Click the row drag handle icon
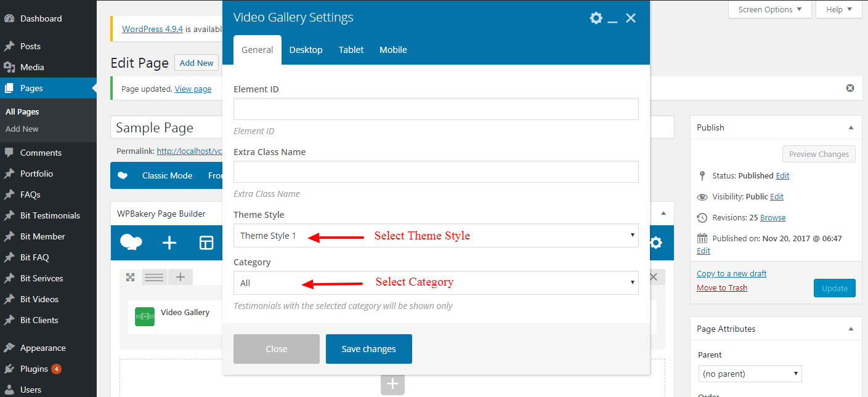The height and width of the screenshot is (397, 868). click(154, 278)
